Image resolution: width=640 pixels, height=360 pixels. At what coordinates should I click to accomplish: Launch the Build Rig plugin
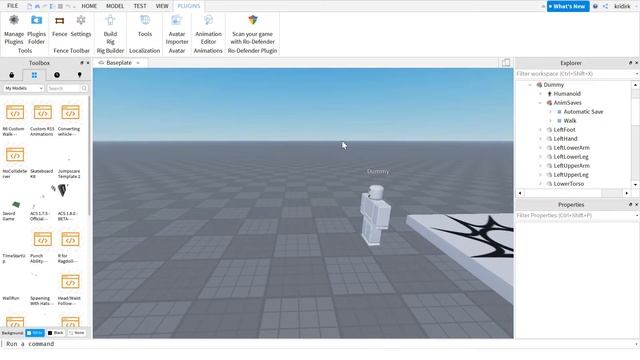(110, 29)
